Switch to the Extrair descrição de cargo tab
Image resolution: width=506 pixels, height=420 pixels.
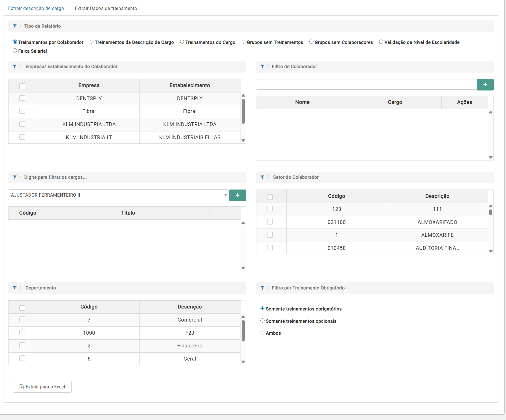coord(36,9)
